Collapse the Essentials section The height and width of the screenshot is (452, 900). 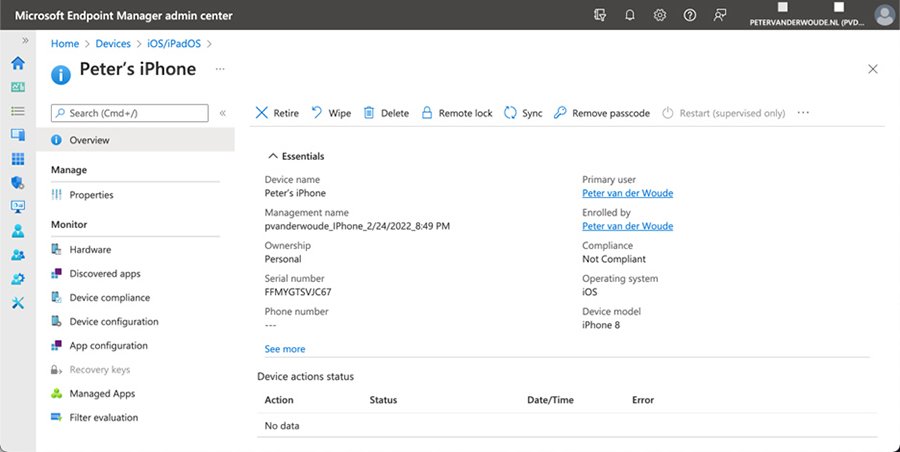click(272, 156)
